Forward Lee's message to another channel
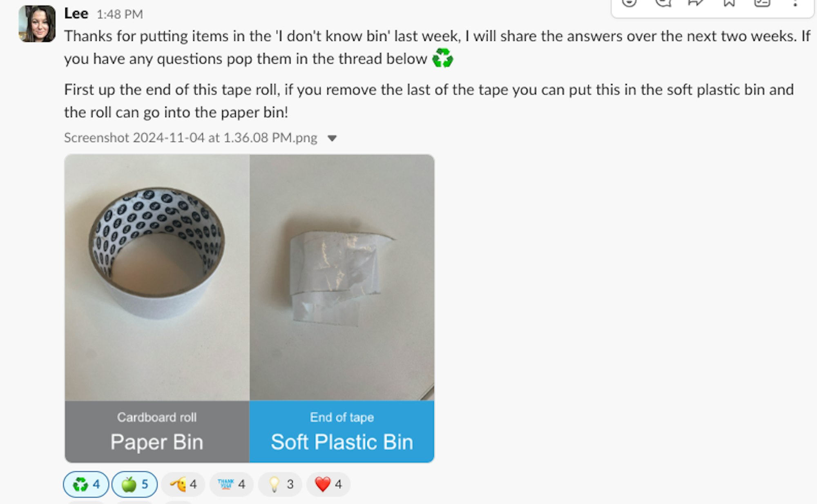This screenshot has width=817, height=504. [x=696, y=4]
